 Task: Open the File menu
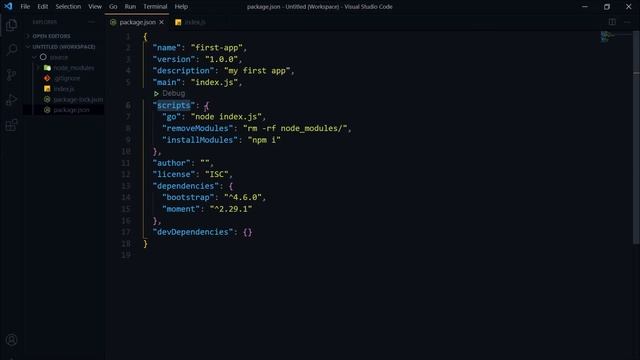(25, 7)
